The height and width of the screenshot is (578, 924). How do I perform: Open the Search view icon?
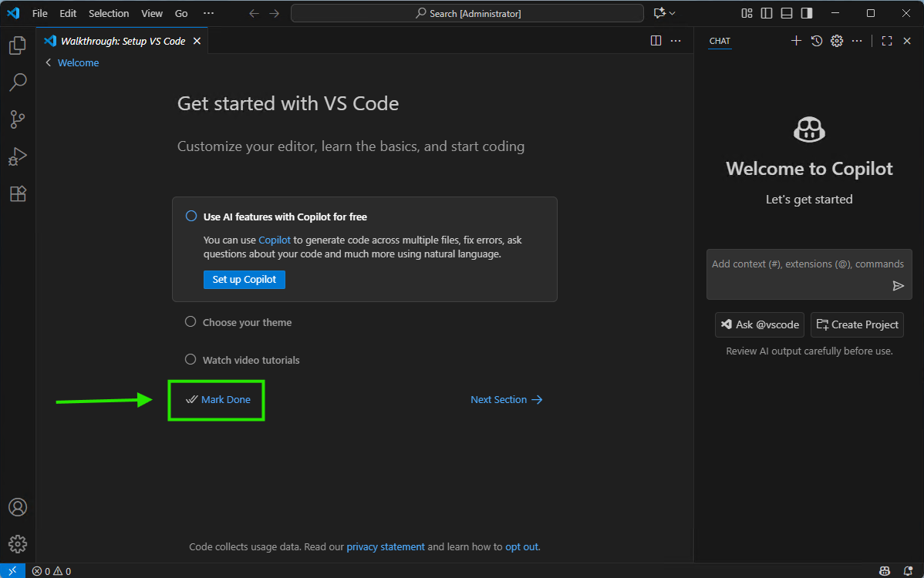point(17,82)
